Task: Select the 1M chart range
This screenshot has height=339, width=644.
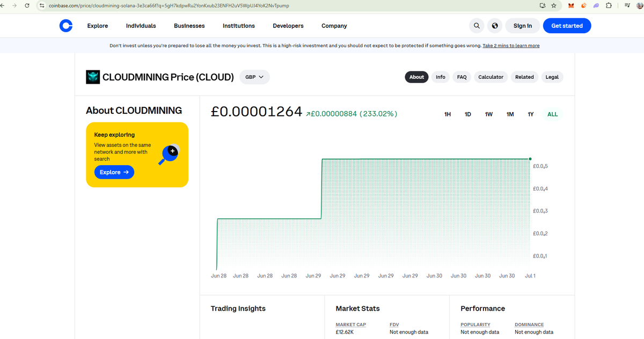Action: point(510,114)
